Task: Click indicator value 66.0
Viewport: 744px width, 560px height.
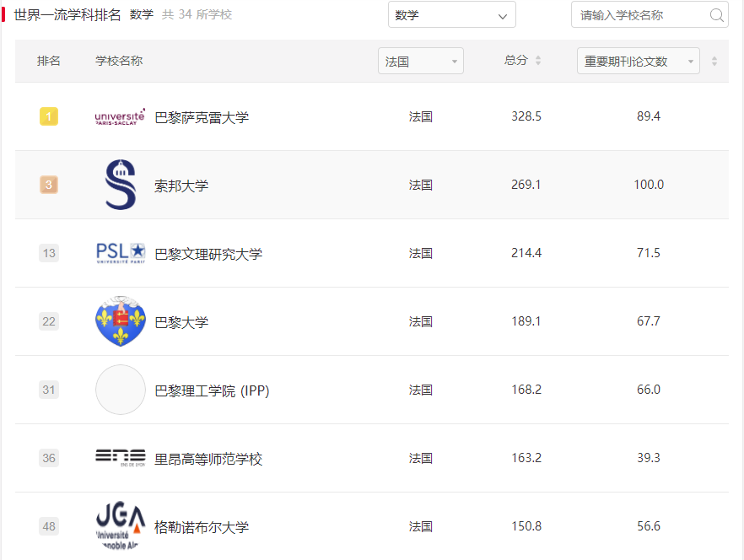Action: pyautogui.click(x=649, y=390)
